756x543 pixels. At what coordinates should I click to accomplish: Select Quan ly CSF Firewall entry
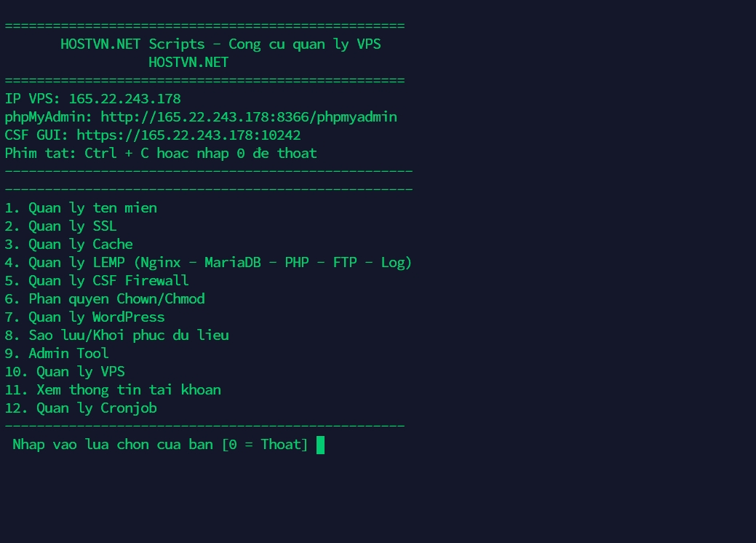(x=97, y=281)
